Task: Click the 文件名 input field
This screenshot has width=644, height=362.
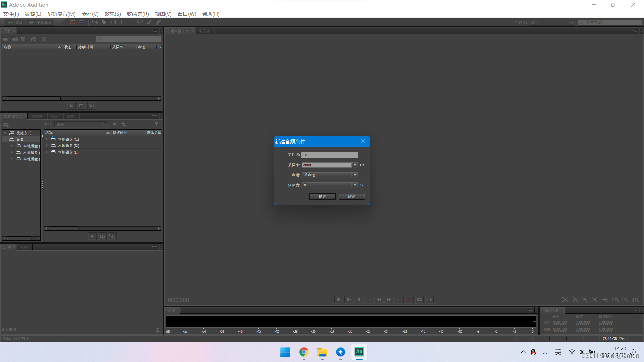Action: (x=329, y=155)
